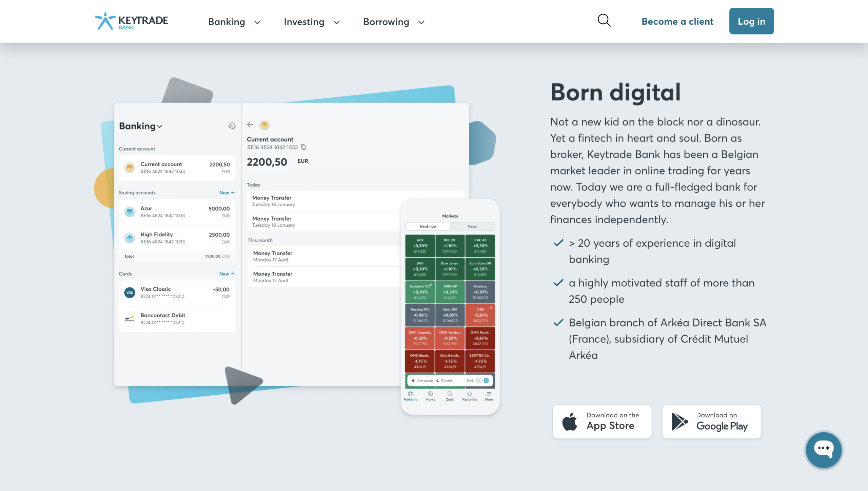
Task: Click New + next to Cards
Action: [227, 273]
